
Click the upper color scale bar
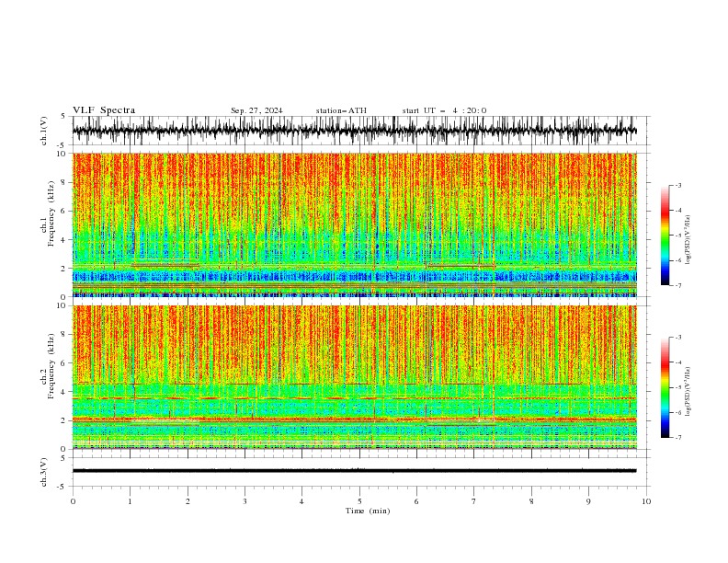(x=665, y=236)
